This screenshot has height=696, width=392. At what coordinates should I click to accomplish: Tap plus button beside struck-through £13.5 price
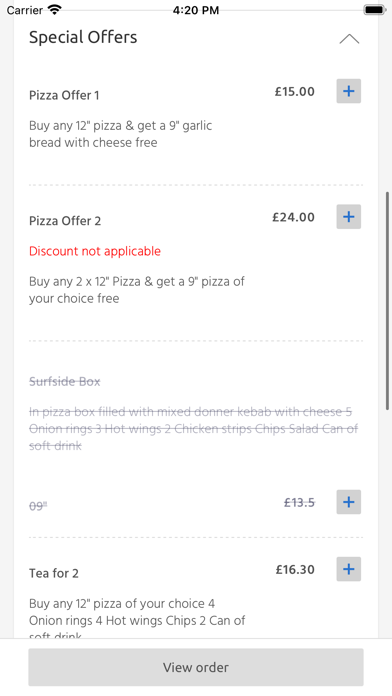coord(348,502)
